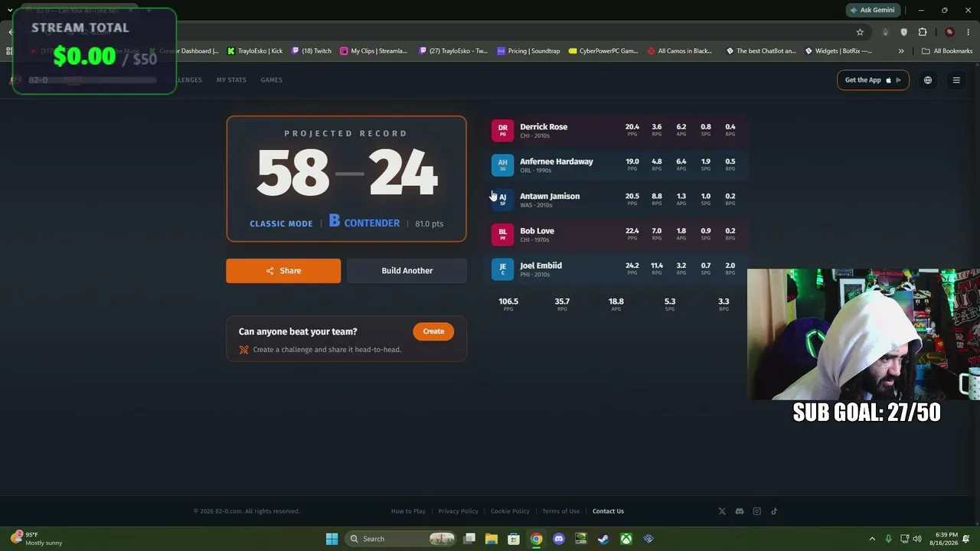Open the NVIDIA app from the taskbar
The image size is (980, 551).
pyautogui.click(x=581, y=539)
